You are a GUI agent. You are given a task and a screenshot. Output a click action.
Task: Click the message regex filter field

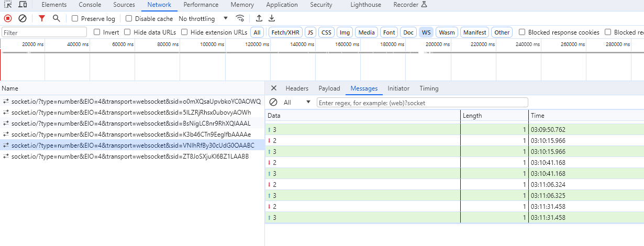pyautogui.click(x=422, y=103)
